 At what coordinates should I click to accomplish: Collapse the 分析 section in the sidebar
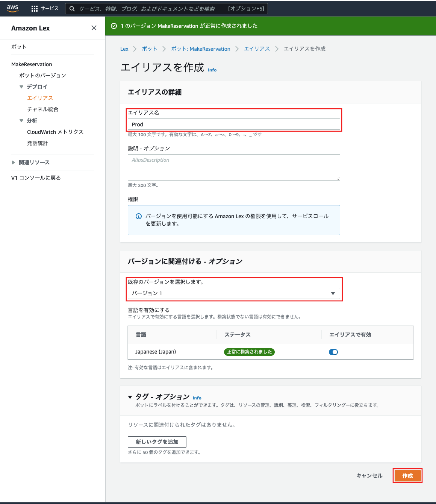click(21, 121)
